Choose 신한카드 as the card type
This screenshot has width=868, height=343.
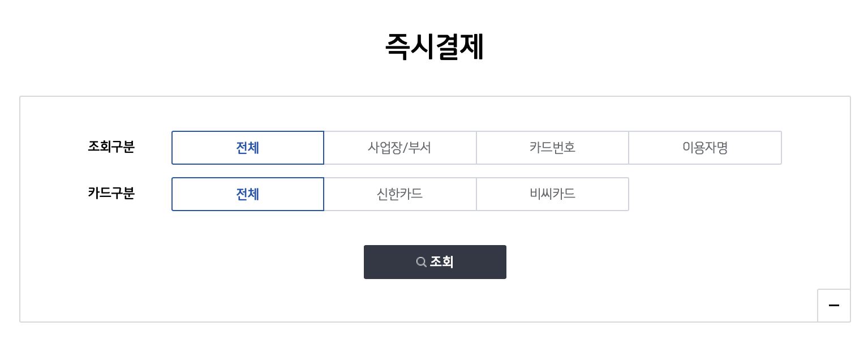click(400, 194)
